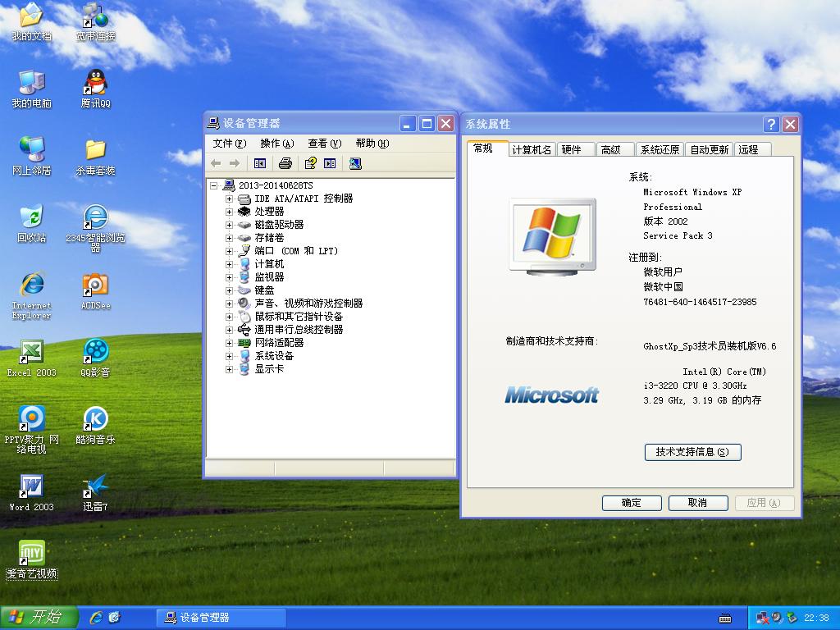The image size is (840, 630).
Task: Expand 端口 (COM 和 LPT) node
Action: [229, 251]
